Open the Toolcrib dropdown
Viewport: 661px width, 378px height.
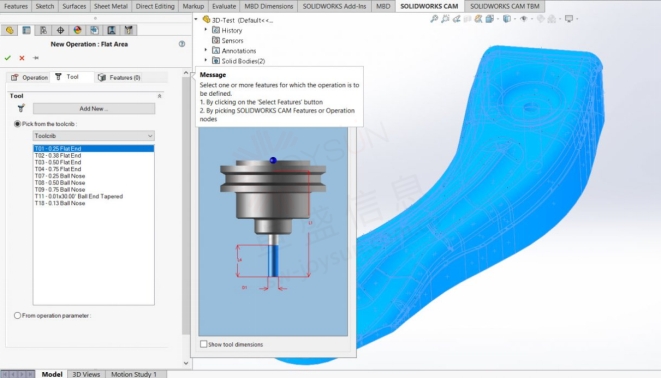94,136
